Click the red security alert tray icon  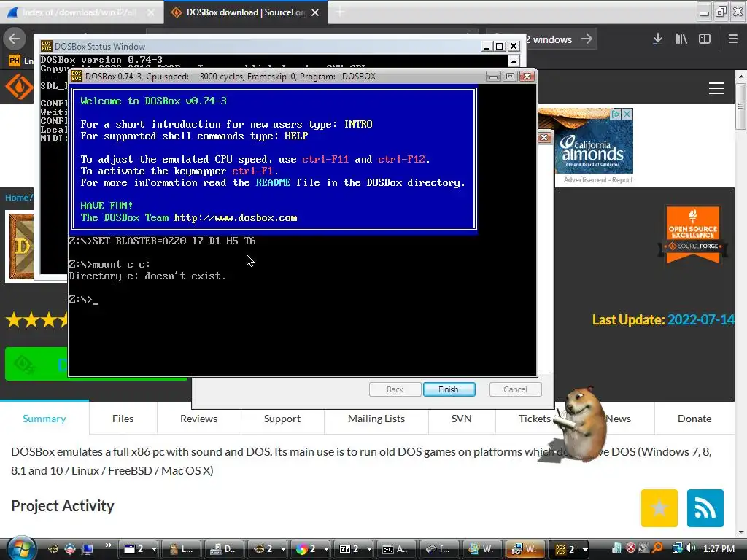tap(630, 548)
